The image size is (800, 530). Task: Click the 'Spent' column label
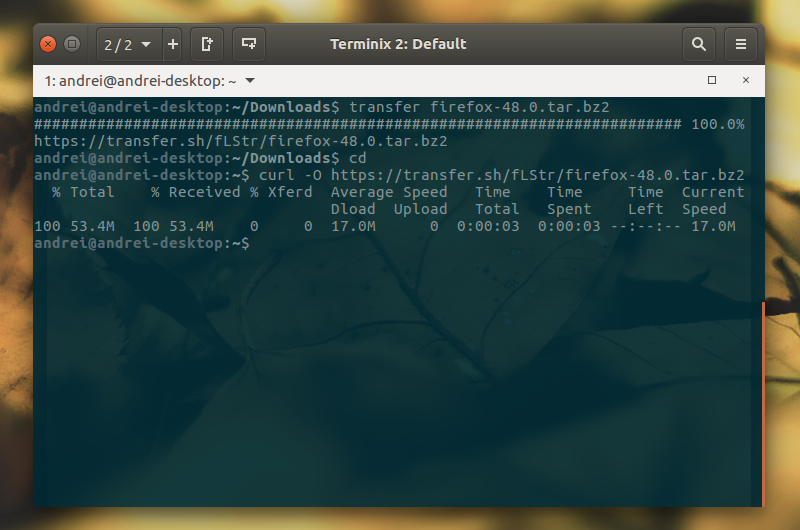click(x=569, y=209)
